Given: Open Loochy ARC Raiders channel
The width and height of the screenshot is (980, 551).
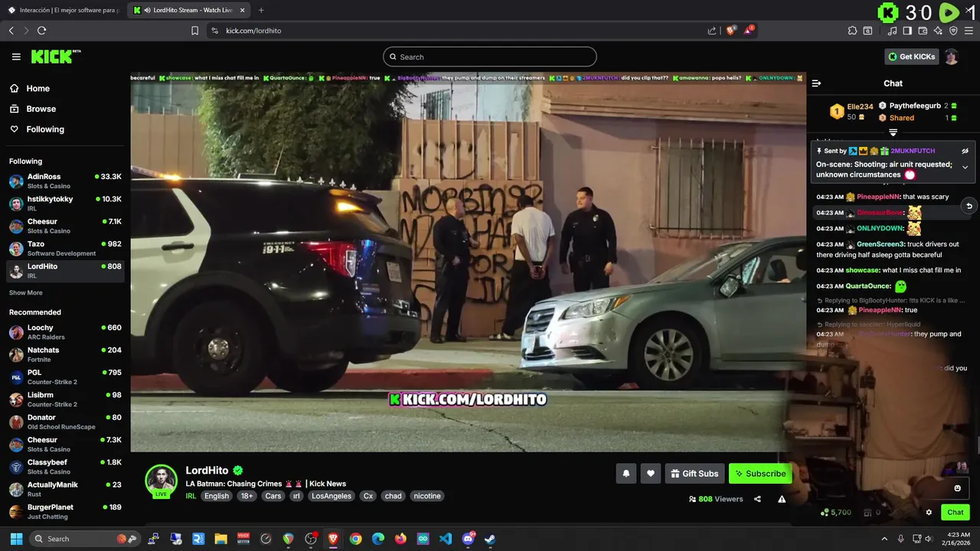Looking at the screenshot, I should click(x=65, y=331).
